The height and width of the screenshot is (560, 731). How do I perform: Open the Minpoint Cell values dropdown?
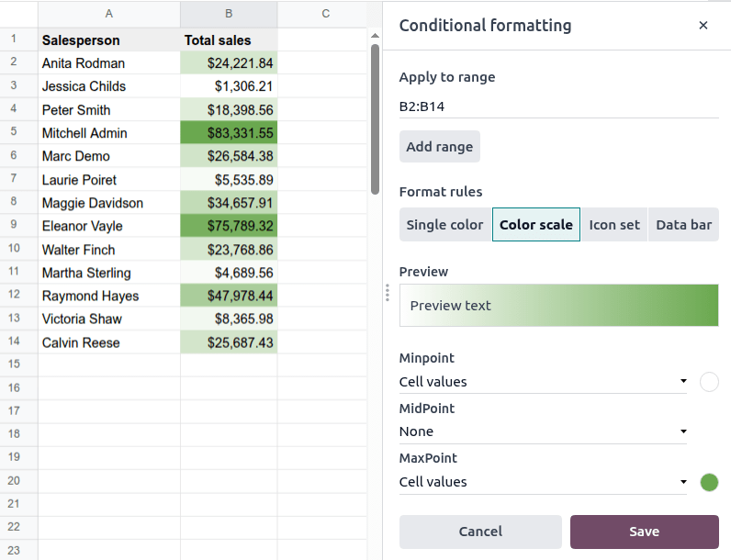point(543,382)
